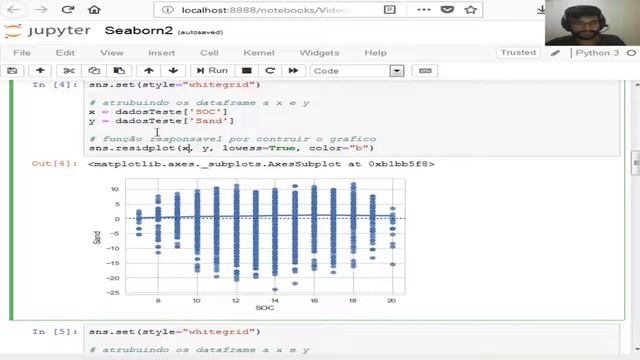
Task: Click the Python 3 kernel name
Action: click(x=597, y=53)
